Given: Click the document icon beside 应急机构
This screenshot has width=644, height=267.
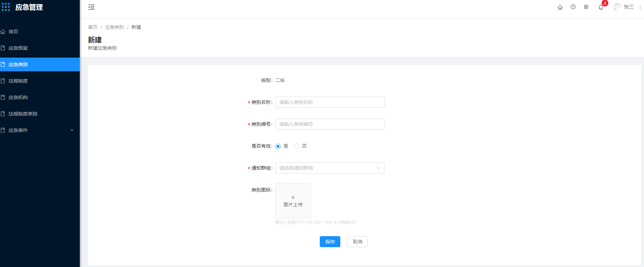Looking at the screenshot, I should (3, 97).
